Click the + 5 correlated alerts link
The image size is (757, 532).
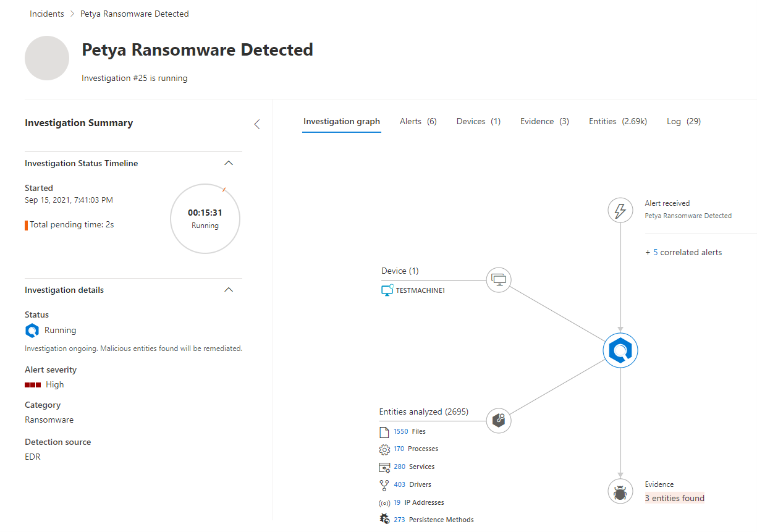pos(683,252)
